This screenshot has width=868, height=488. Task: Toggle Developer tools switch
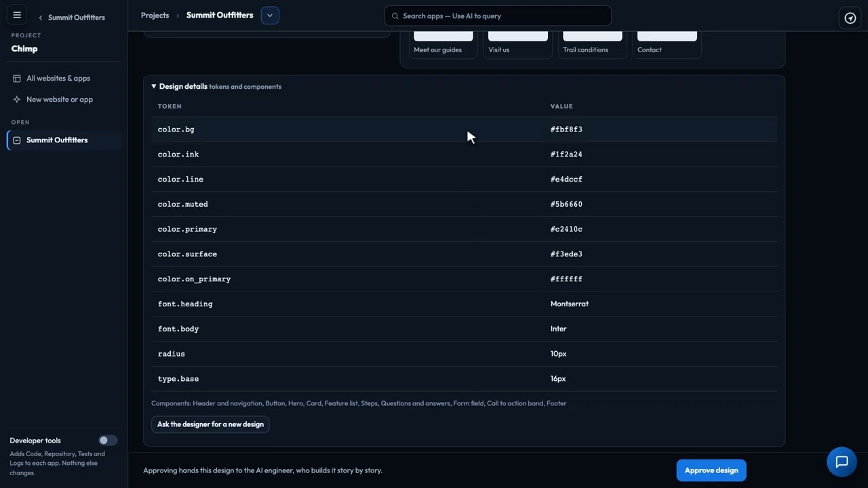point(108,441)
